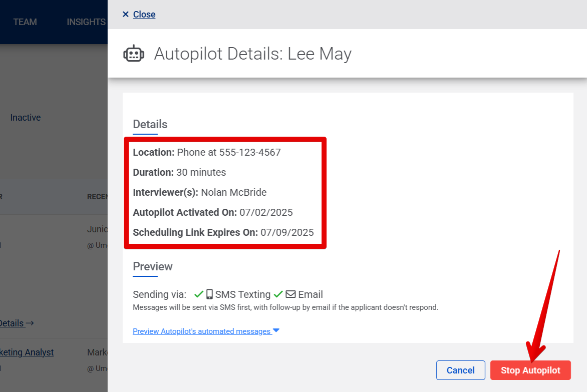Expand Preview Autopilot's automated messages
The width and height of the screenshot is (587, 392).
[202, 331]
